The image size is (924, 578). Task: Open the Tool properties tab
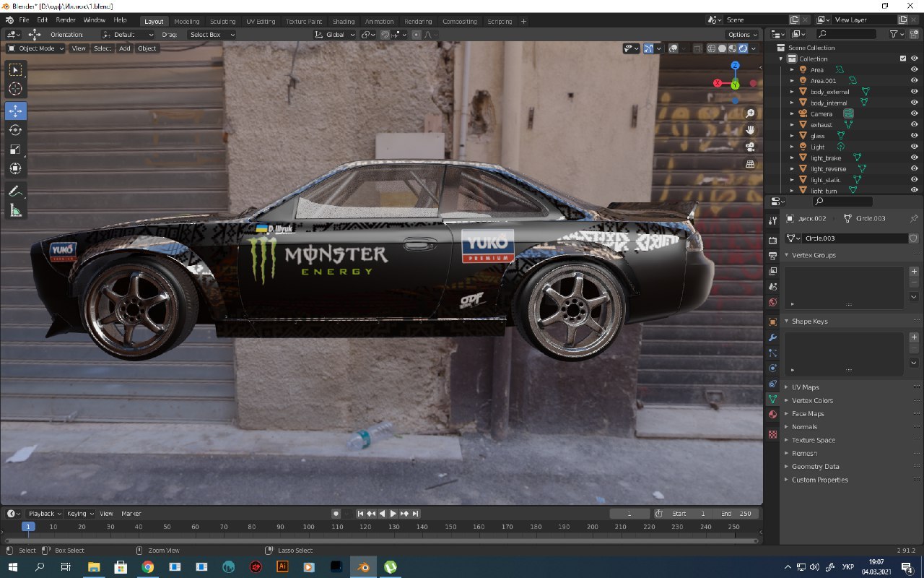[772, 220]
